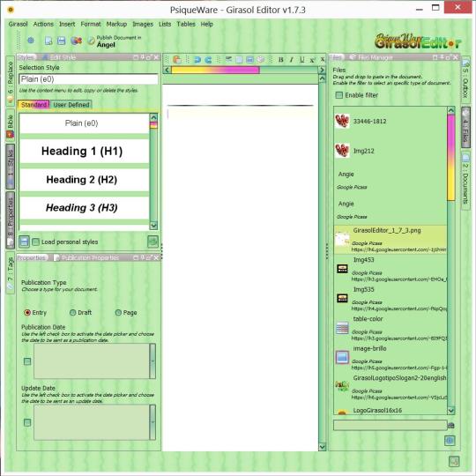476x476 pixels.
Task: Click the box/cube icon in editor toolbar
Action: pyautogui.click(x=260, y=60)
